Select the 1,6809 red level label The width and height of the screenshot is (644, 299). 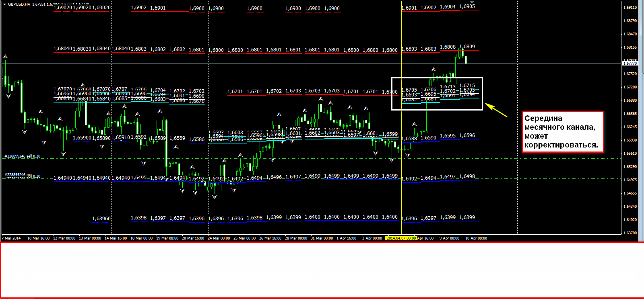[467, 47]
